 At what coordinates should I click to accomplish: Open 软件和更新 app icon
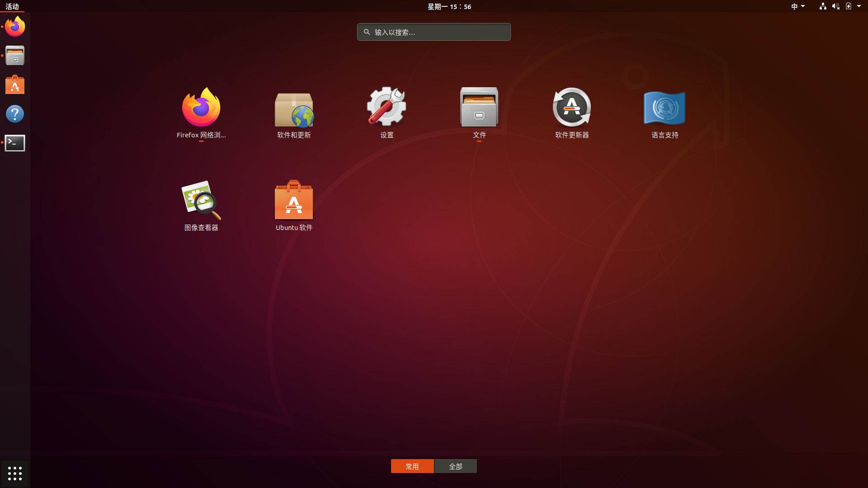pos(294,109)
